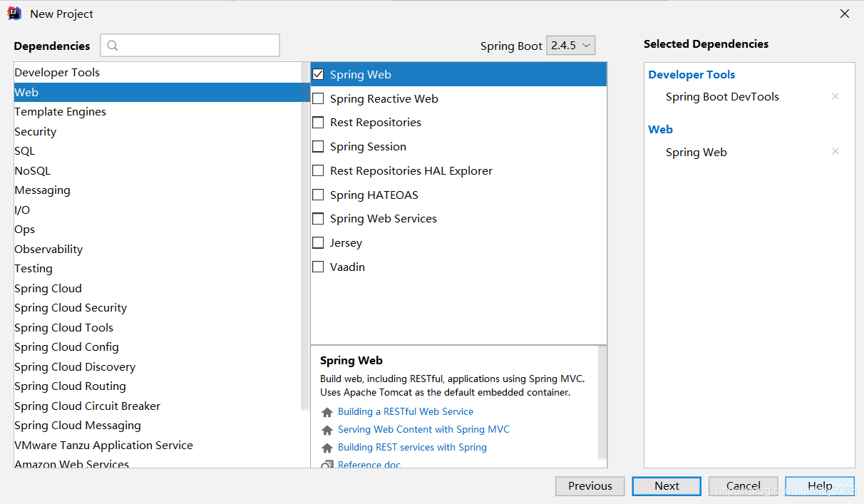This screenshot has width=864, height=504.
Task: Click the Reference doc icon
Action: pos(327,465)
